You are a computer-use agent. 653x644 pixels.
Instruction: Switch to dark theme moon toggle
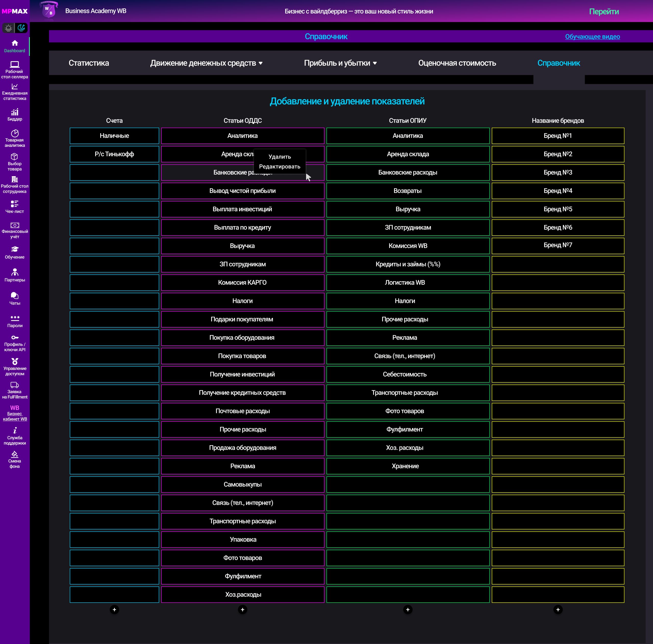click(21, 28)
